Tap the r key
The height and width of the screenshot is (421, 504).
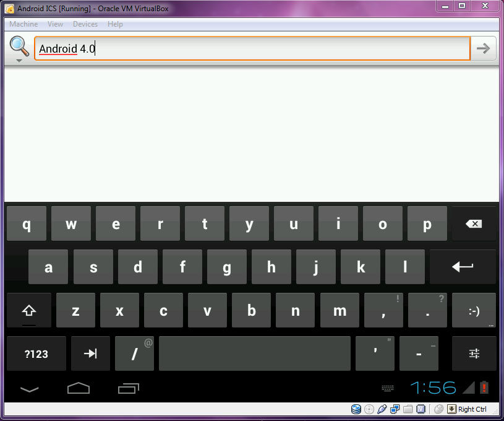coord(160,224)
